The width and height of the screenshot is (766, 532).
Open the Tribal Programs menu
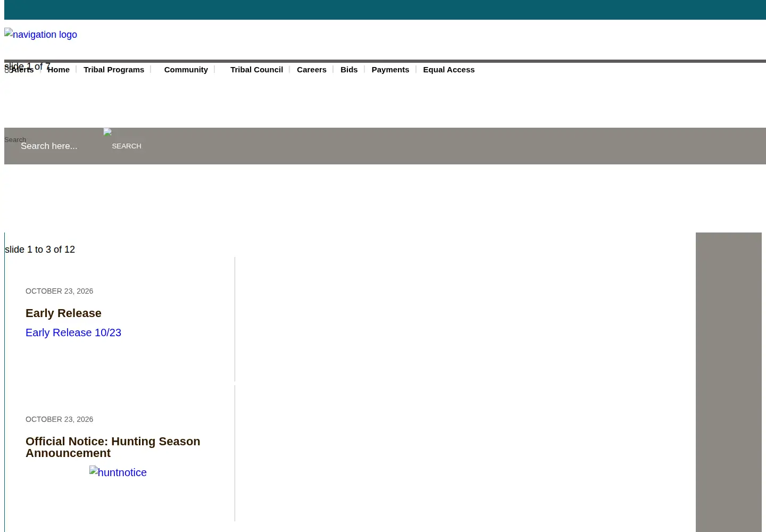pyautogui.click(x=114, y=70)
